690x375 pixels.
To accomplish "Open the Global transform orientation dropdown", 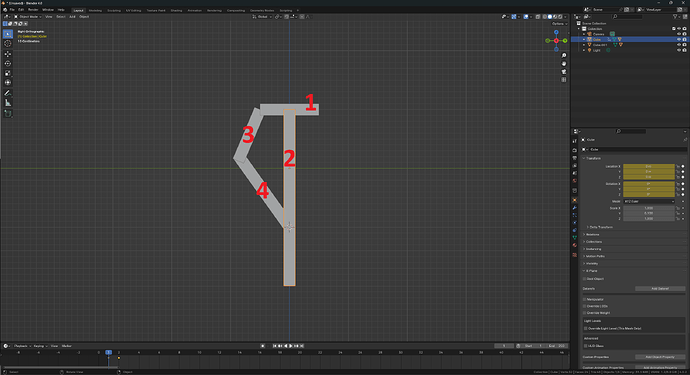I will (x=262, y=17).
